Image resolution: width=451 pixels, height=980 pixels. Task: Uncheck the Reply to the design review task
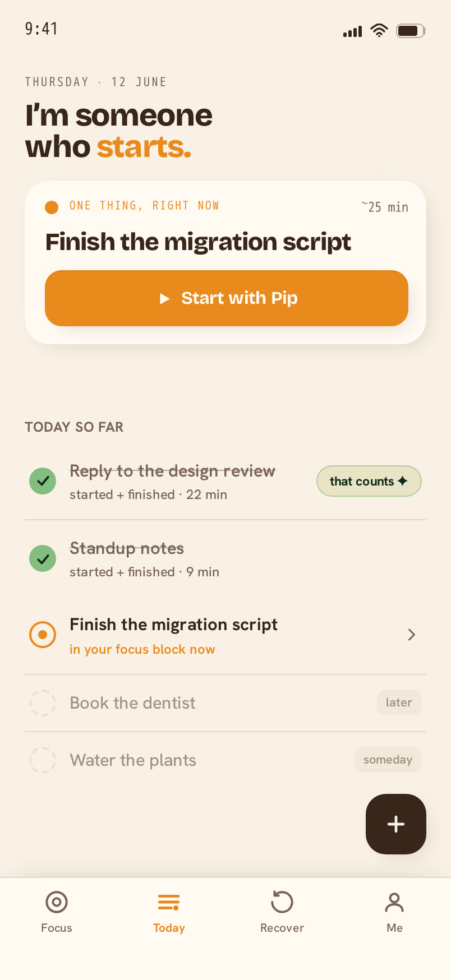point(43,481)
